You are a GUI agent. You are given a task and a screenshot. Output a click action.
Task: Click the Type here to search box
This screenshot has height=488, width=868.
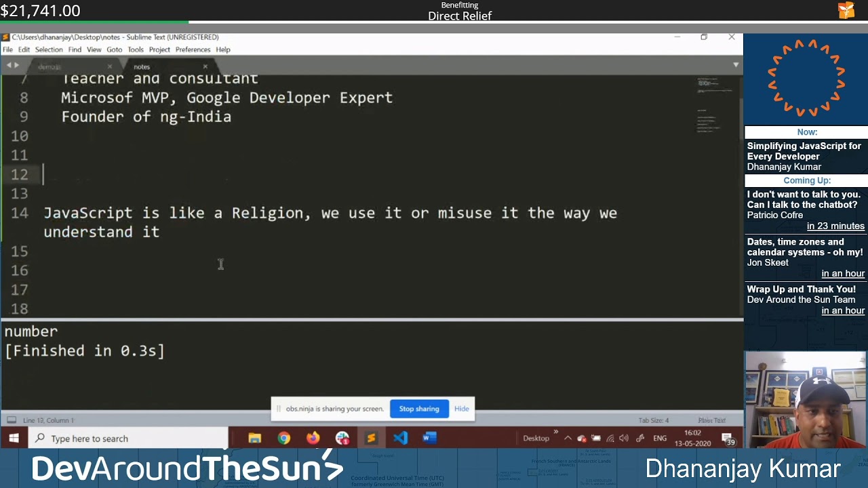point(129,439)
